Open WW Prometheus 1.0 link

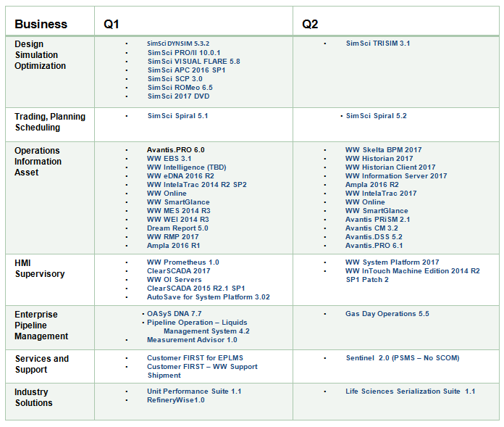[183, 262]
